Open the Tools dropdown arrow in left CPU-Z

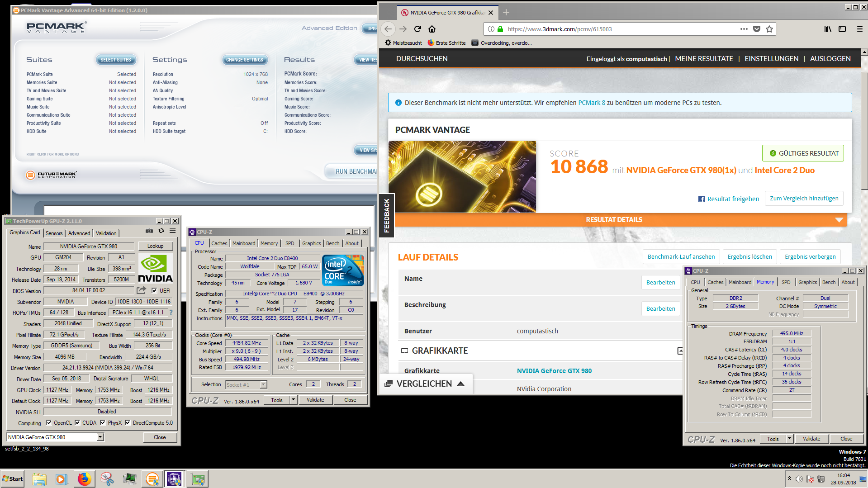coord(293,400)
